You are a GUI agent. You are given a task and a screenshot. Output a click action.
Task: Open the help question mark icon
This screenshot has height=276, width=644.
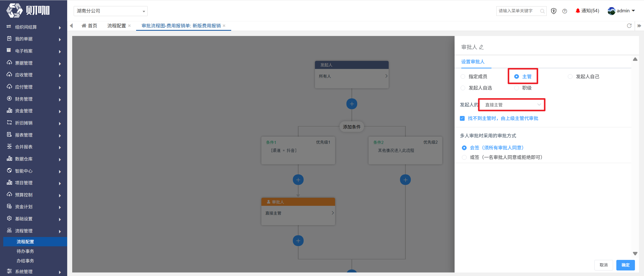(x=565, y=11)
